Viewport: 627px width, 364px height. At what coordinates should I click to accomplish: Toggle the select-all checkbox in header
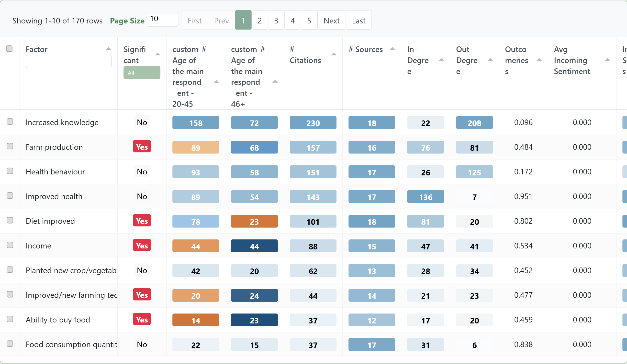point(10,49)
